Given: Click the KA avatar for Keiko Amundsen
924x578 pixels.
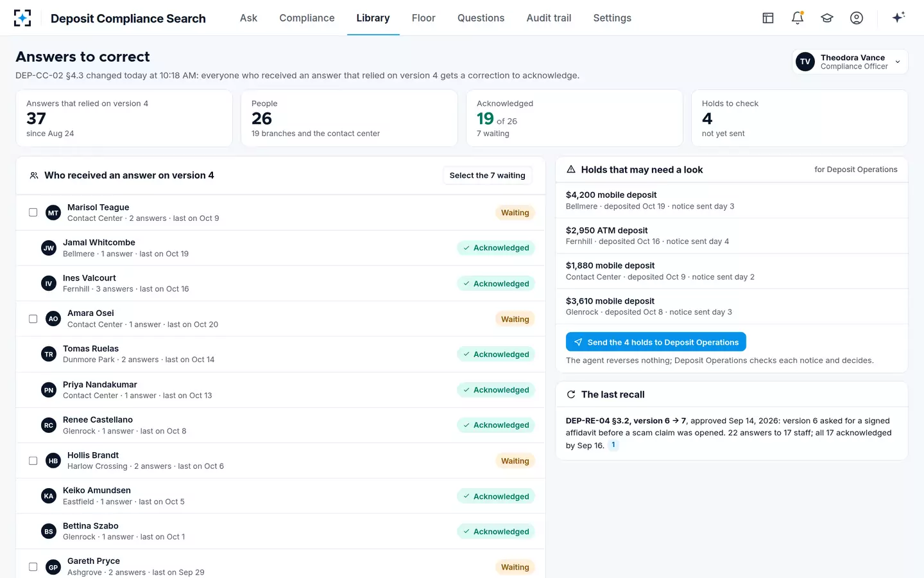Looking at the screenshot, I should click(49, 496).
